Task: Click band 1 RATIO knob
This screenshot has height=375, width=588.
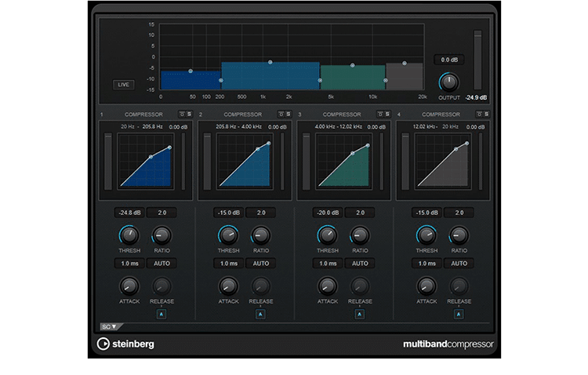Action: (x=162, y=235)
